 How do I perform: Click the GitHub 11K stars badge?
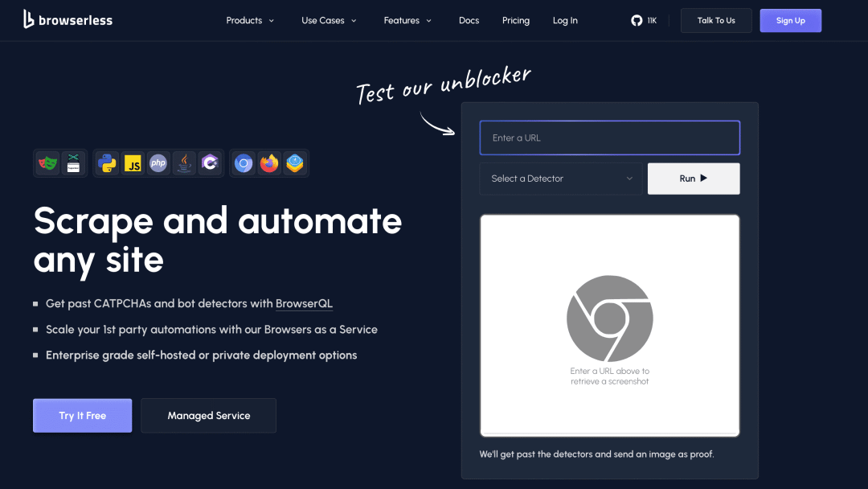point(644,20)
